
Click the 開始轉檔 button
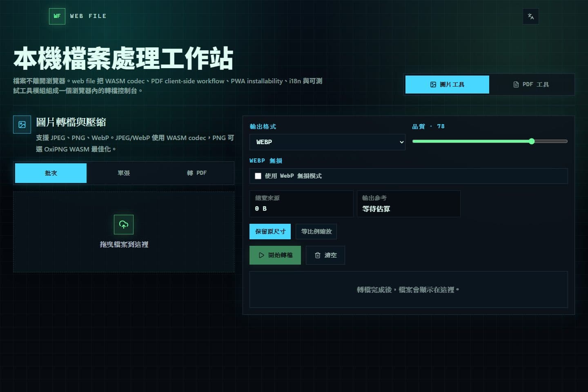click(x=275, y=255)
